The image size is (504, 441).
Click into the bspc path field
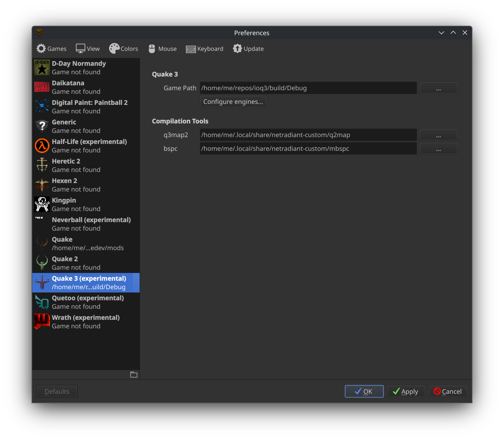308,149
